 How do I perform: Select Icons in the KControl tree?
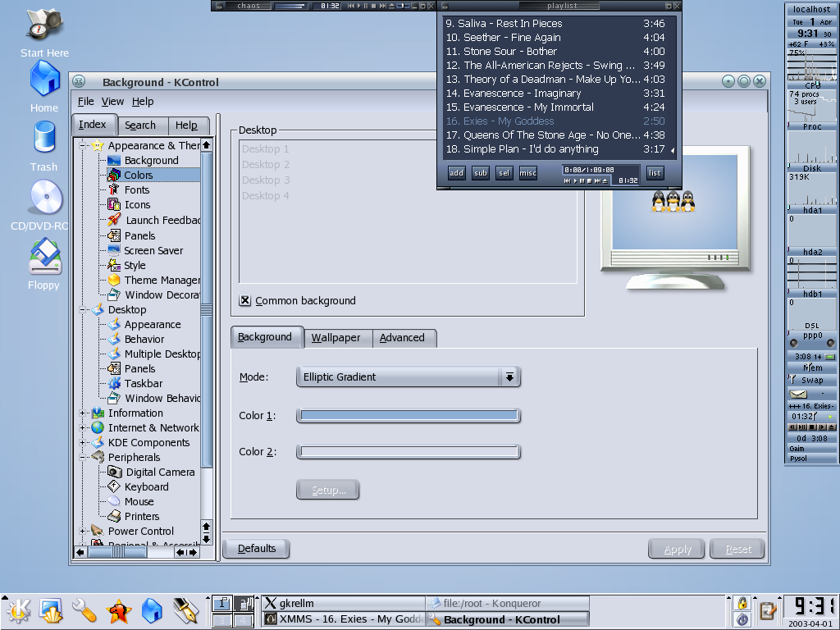137,204
